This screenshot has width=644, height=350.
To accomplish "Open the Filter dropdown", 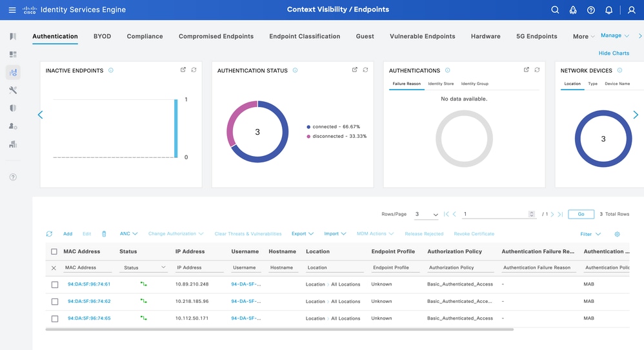I will (x=590, y=234).
